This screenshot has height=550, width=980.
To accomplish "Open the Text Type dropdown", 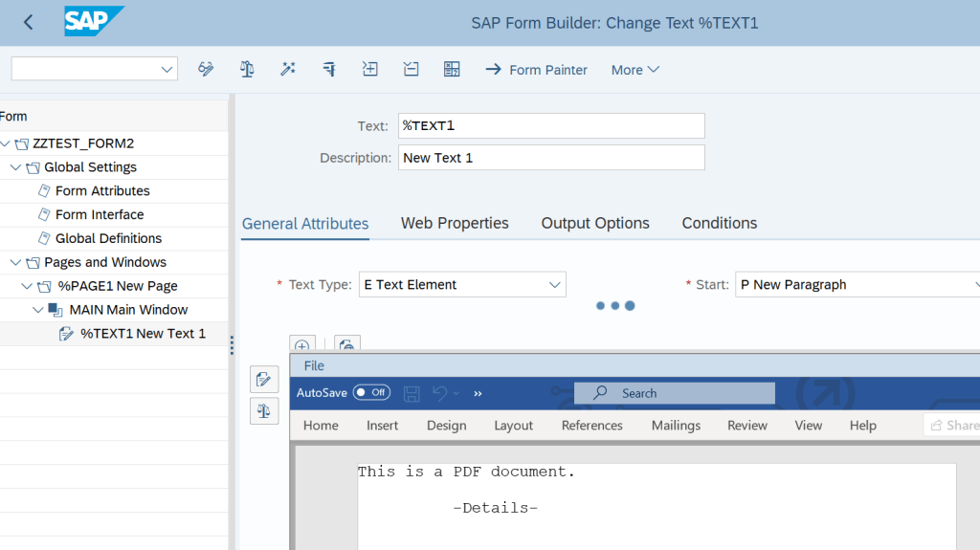I will [554, 285].
